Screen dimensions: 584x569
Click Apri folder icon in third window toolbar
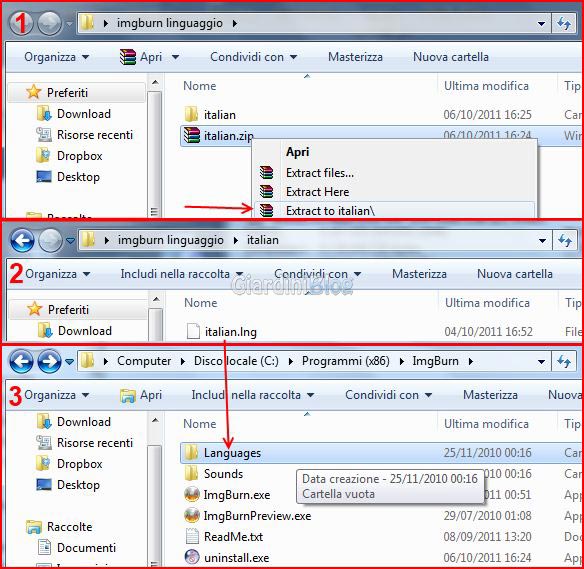coord(128,395)
